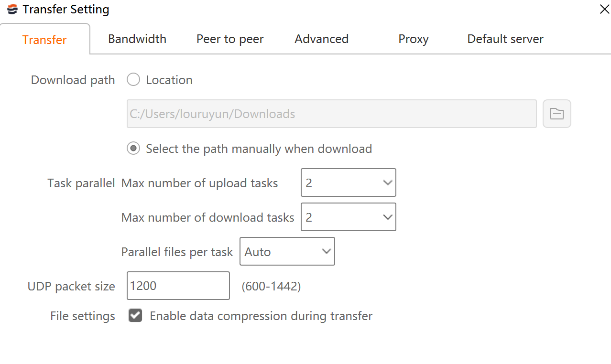Open Max number of download tasks dropdown
611x364 pixels.
point(349,217)
